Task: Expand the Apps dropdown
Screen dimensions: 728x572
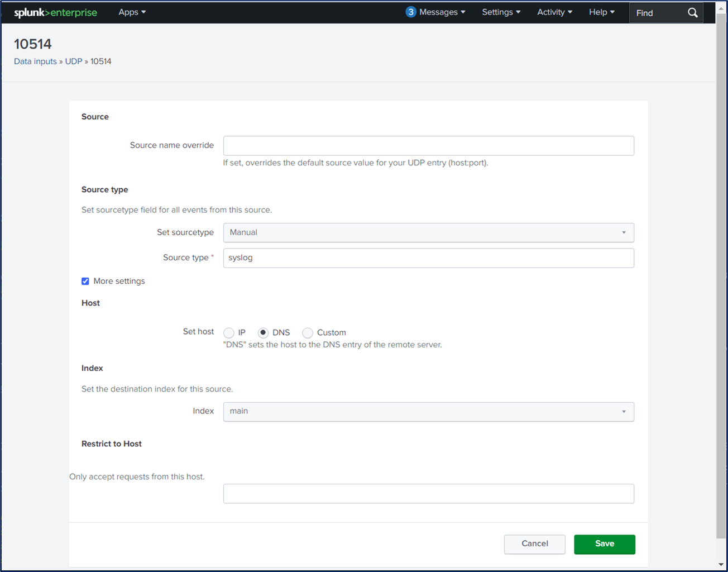Action: click(x=132, y=12)
